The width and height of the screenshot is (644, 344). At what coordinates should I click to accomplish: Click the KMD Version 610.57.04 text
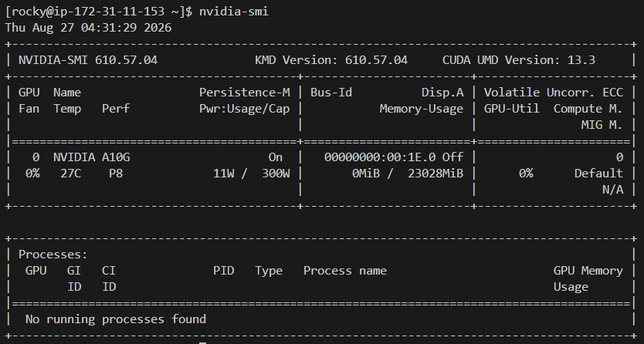331,60
